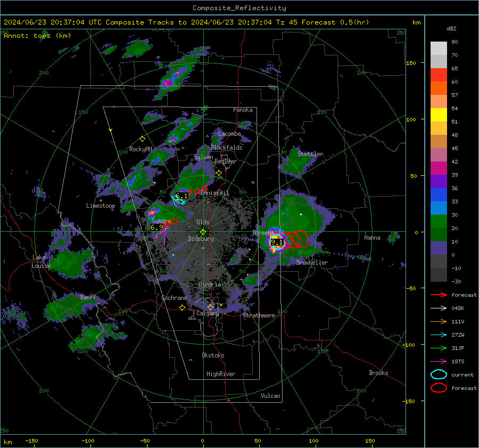Click the 'Annot: tops (km)' label
The image size is (479, 448).
point(37,36)
